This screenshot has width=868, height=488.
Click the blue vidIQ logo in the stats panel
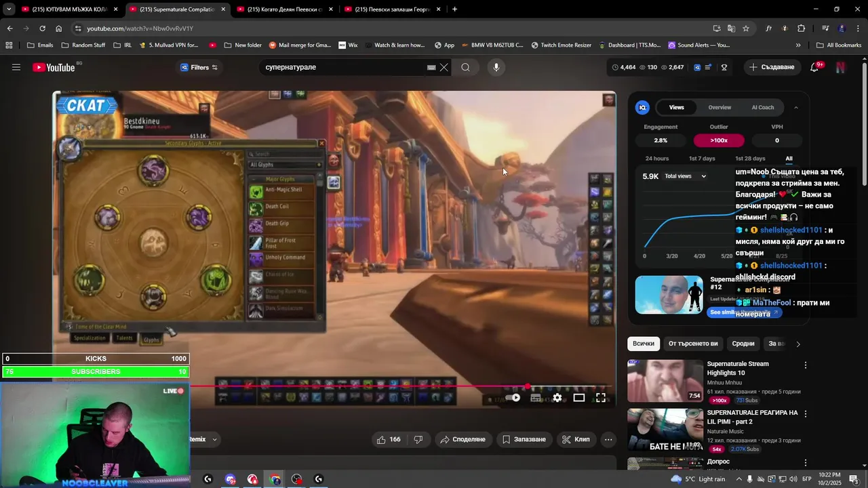point(642,107)
